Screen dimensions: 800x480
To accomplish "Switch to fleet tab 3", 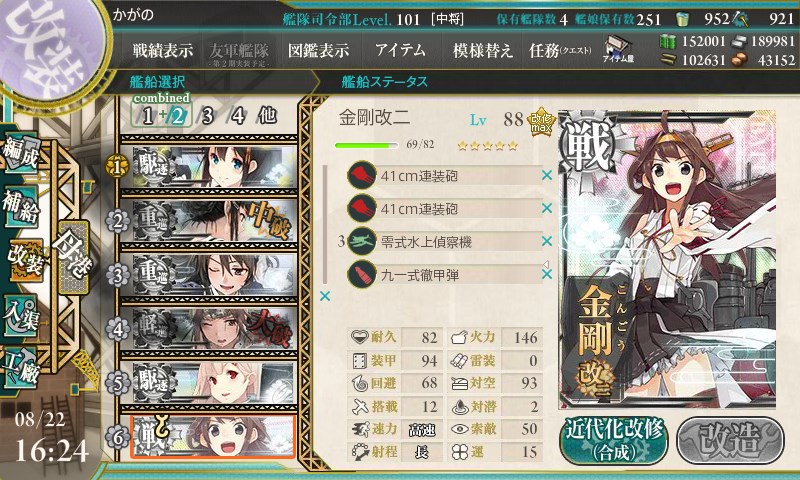I will click(x=207, y=116).
